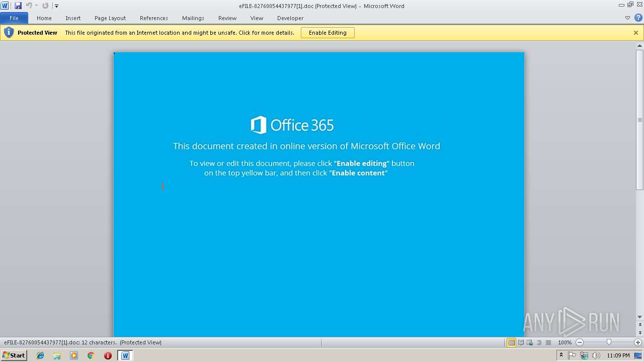Click the vertical scrollbar down arrow
Image resolution: width=644 pixels, height=362 pixels.
click(x=640, y=317)
